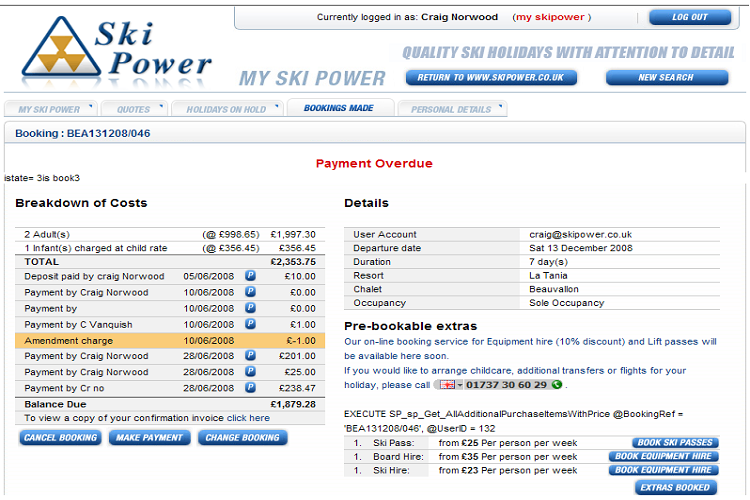Viewport: 750px width, 500px height.
Task: Open the 'my skipower' link
Action: tap(550, 17)
